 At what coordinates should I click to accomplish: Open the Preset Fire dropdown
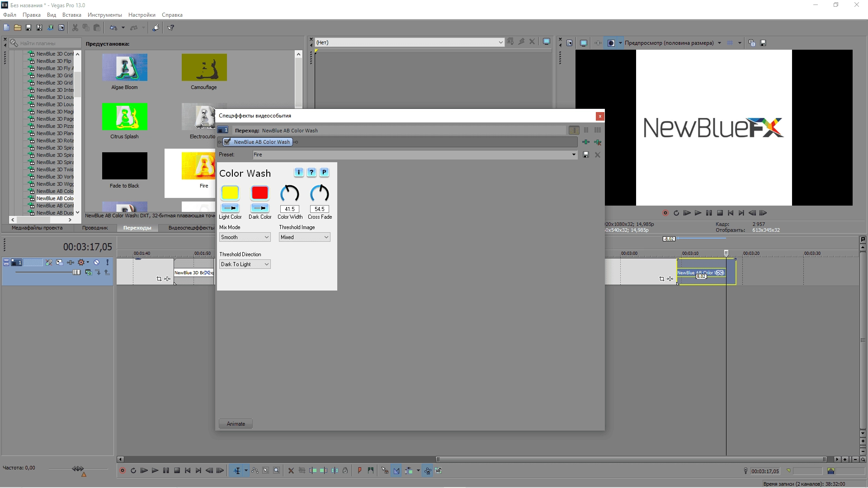(x=573, y=155)
